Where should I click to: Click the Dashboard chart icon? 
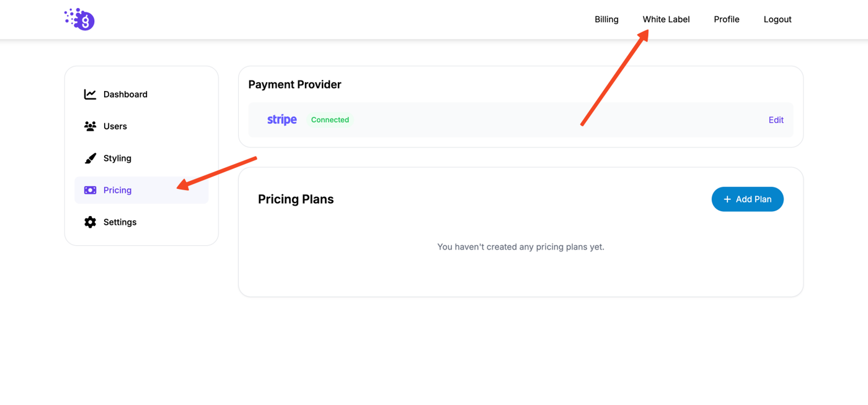(x=90, y=94)
